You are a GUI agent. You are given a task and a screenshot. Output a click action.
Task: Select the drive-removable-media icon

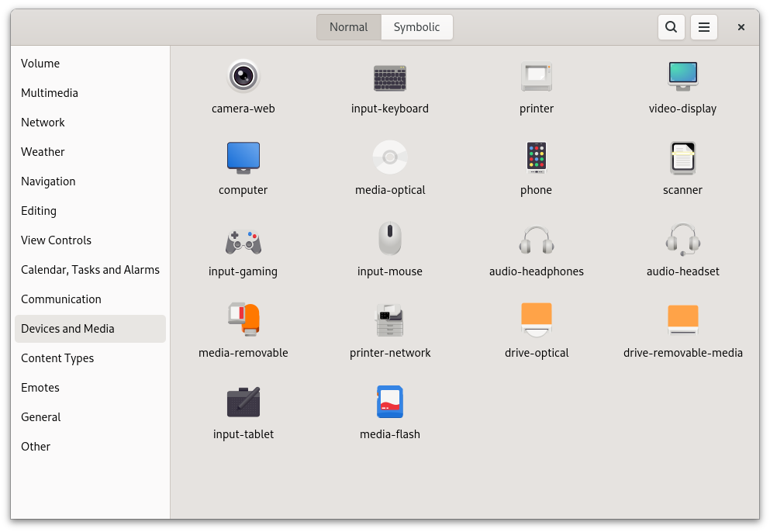coord(682,321)
